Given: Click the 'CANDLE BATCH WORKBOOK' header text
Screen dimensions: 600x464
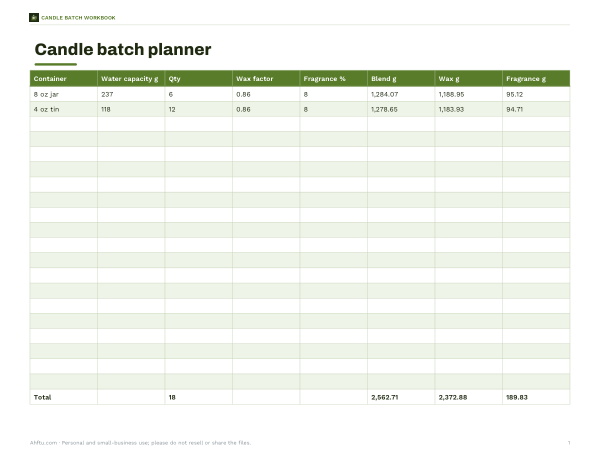Looking at the screenshot, I should click(78, 18).
